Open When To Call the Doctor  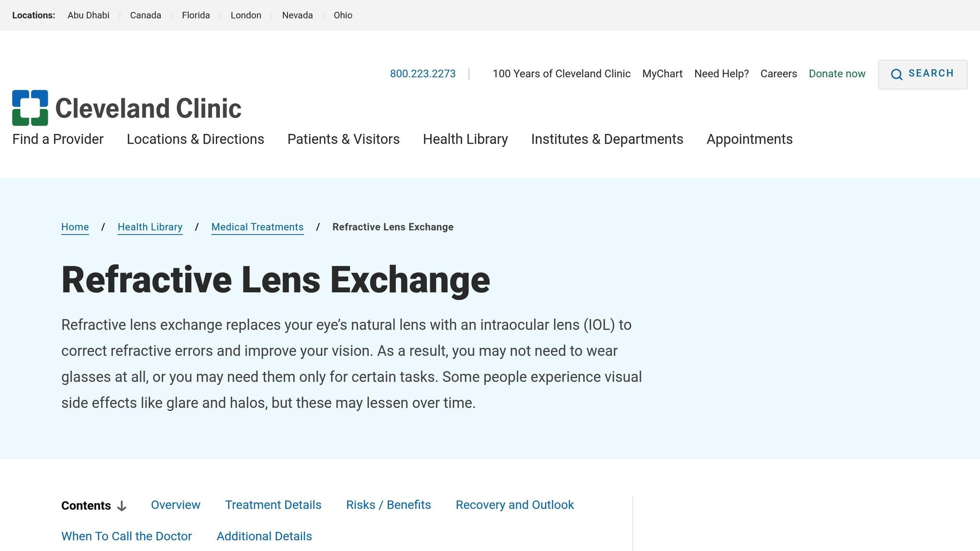(126, 537)
